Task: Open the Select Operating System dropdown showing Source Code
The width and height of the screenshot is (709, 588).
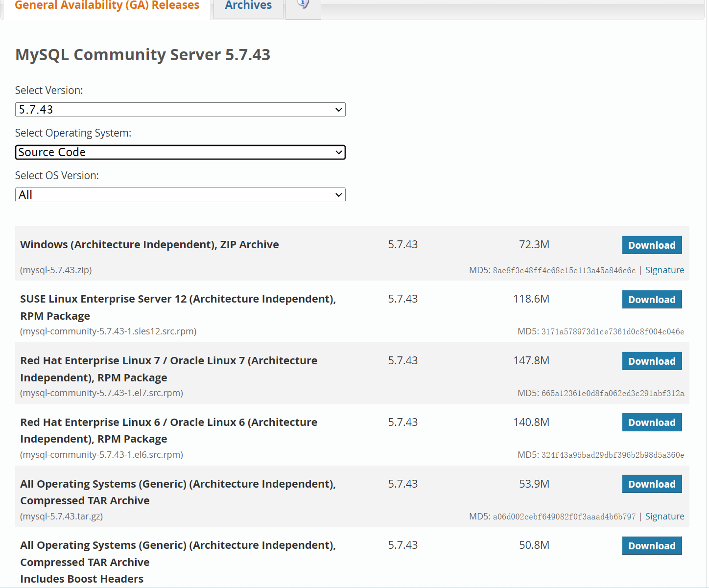Action: (180, 152)
